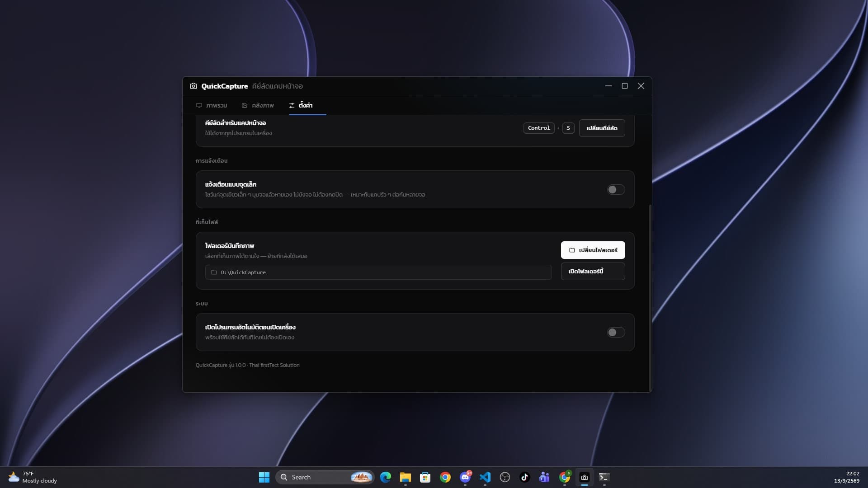Screen dimensions: 868x488
Task: Enable the small-dot notification toggle
Action: (x=616, y=190)
